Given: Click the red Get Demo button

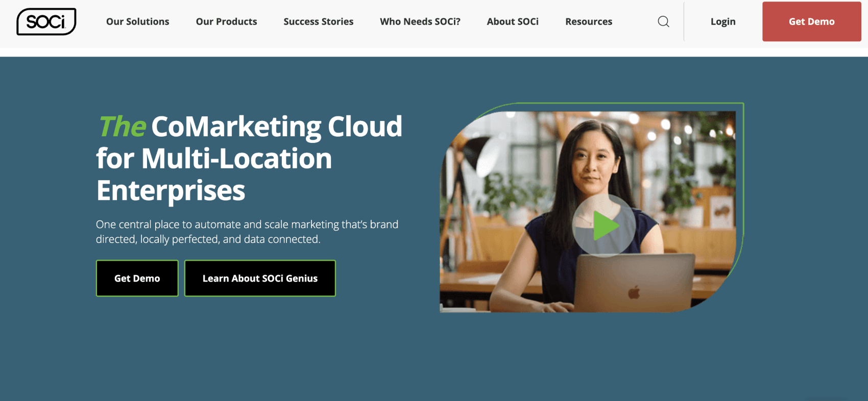Looking at the screenshot, I should click(x=811, y=21).
